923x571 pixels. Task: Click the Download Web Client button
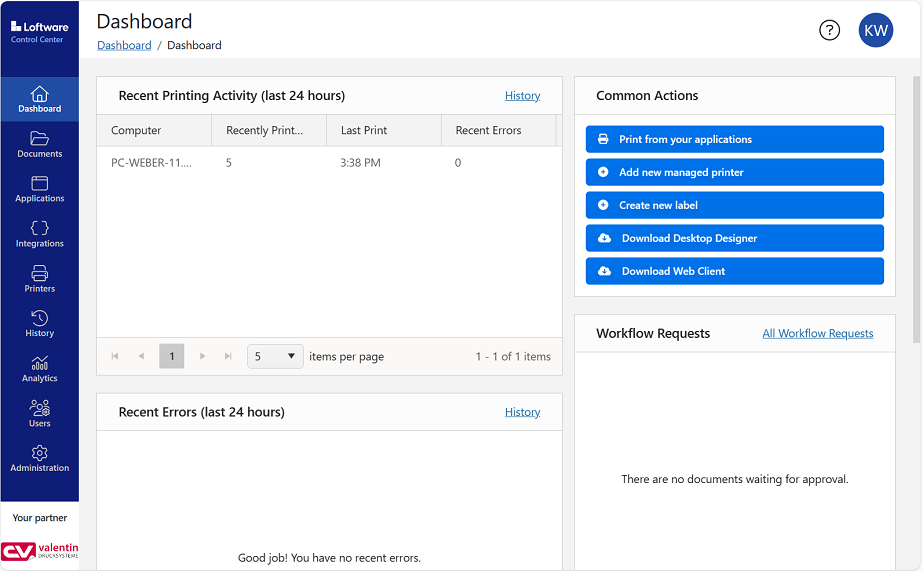pyautogui.click(x=734, y=271)
